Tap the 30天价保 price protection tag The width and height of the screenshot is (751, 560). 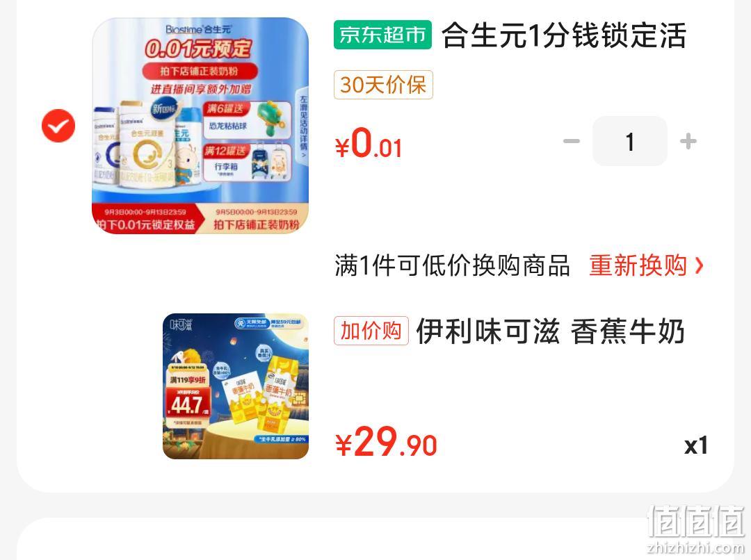tap(383, 85)
